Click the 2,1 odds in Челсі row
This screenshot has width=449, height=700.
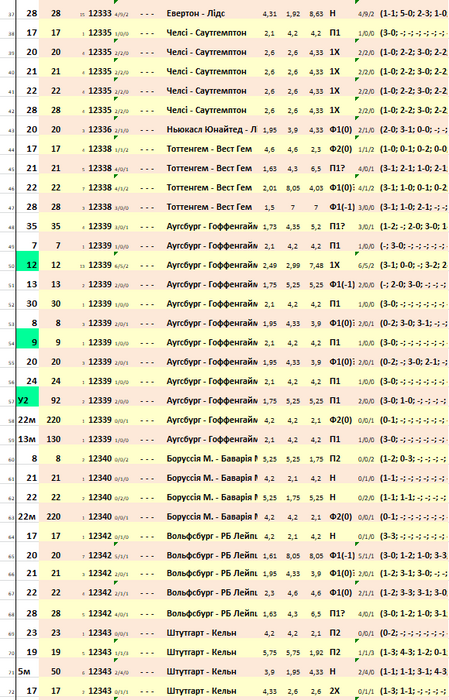270,33
